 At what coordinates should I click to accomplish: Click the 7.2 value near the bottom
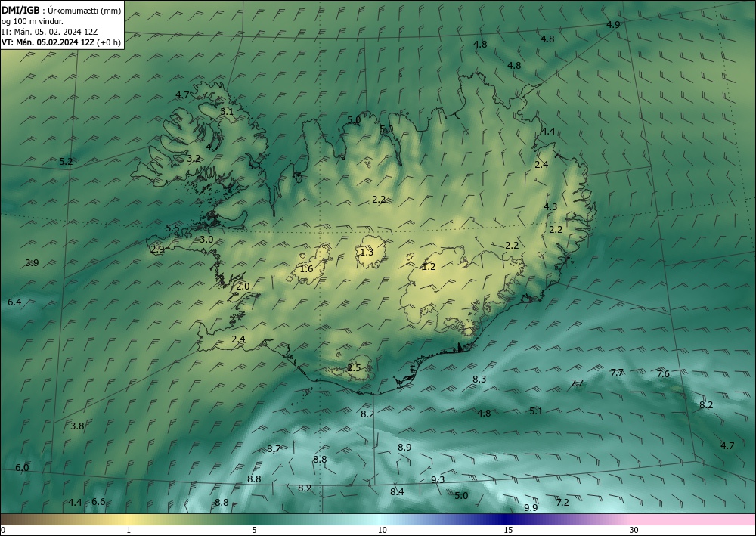(562, 503)
